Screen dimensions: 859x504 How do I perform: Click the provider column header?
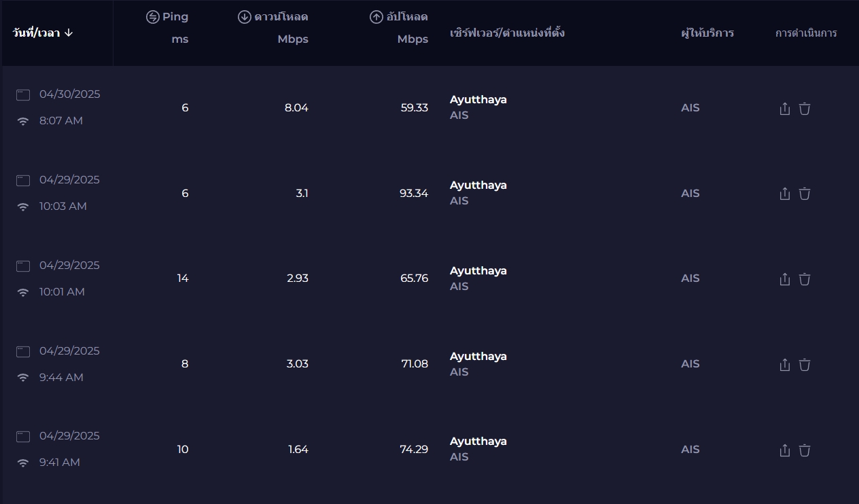click(707, 33)
